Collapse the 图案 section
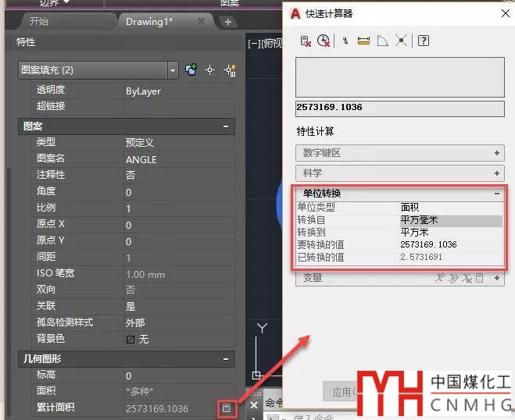 pos(226,126)
